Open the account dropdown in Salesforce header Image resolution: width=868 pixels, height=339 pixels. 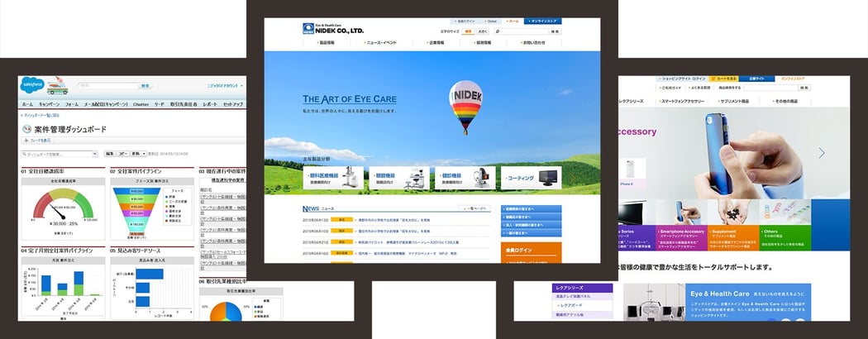pyautogui.click(x=226, y=86)
